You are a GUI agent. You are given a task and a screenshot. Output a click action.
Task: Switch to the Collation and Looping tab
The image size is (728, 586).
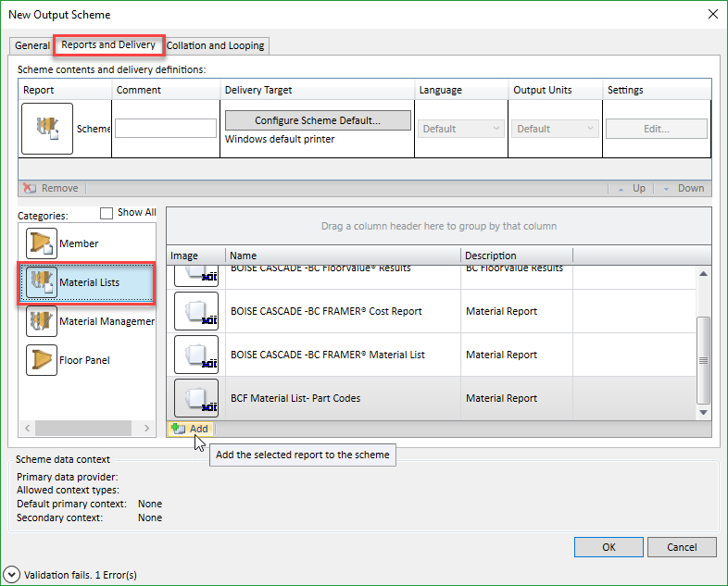pos(216,45)
